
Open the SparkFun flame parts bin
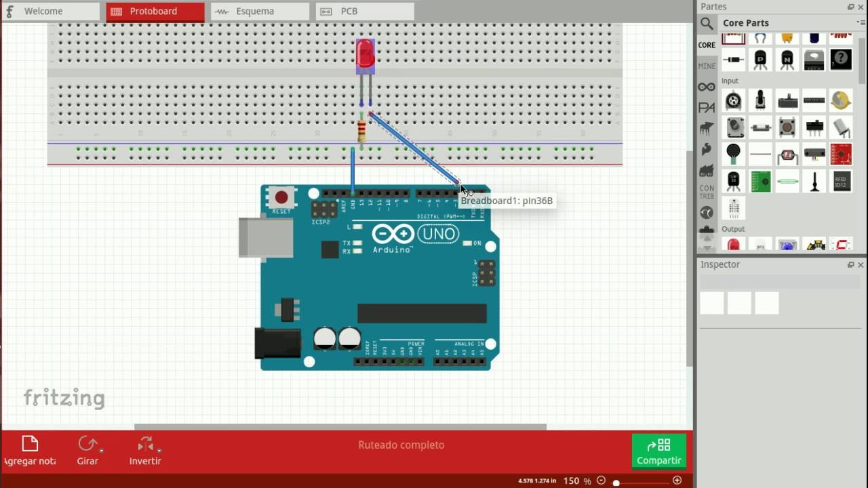click(707, 149)
